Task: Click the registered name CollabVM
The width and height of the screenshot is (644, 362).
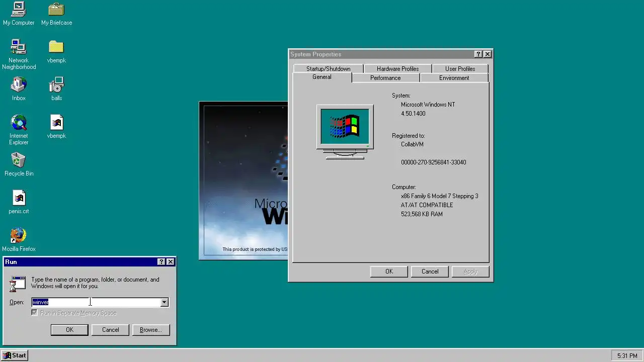Action: (412, 144)
